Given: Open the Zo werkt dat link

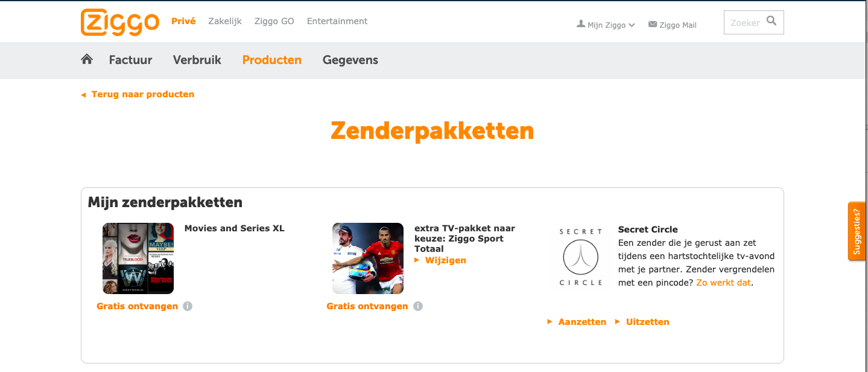Looking at the screenshot, I should coord(724,283).
